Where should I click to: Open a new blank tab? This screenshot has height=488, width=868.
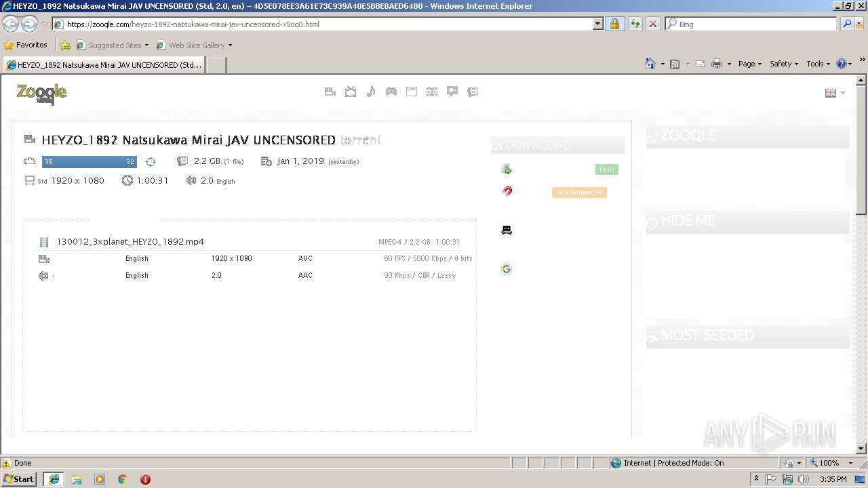[216, 65]
